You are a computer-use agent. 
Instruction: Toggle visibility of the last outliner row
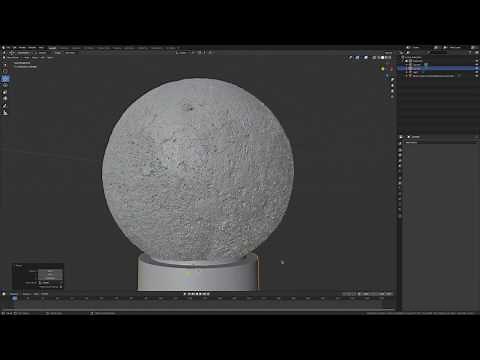coord(477,76)
